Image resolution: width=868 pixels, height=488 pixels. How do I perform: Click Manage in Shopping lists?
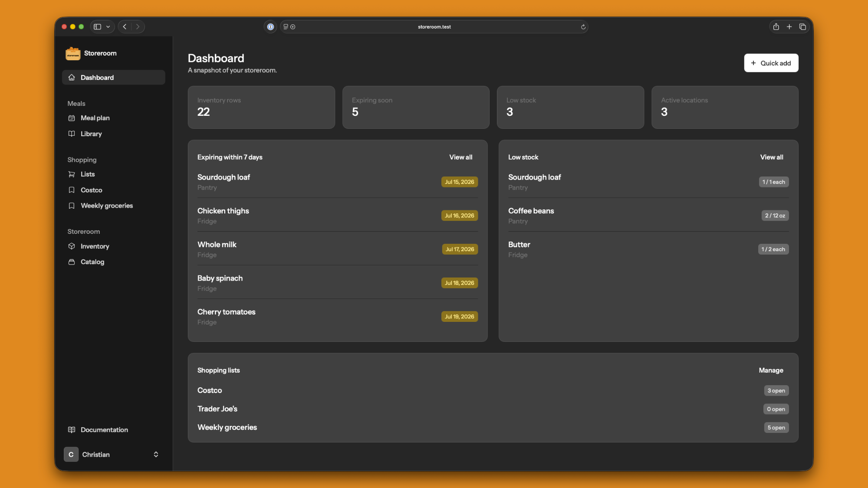[x=771, y=370]
